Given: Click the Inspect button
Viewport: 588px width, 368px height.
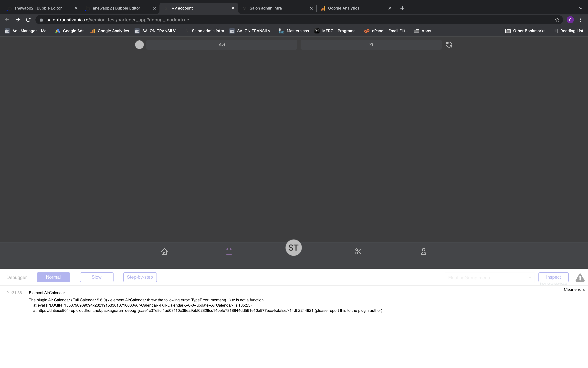Looking at the screenshot, I should [553, 277].
